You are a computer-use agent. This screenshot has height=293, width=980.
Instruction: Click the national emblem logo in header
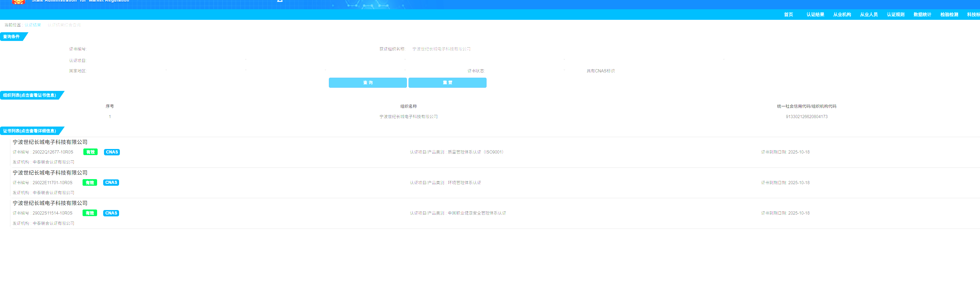pos(18,2)
